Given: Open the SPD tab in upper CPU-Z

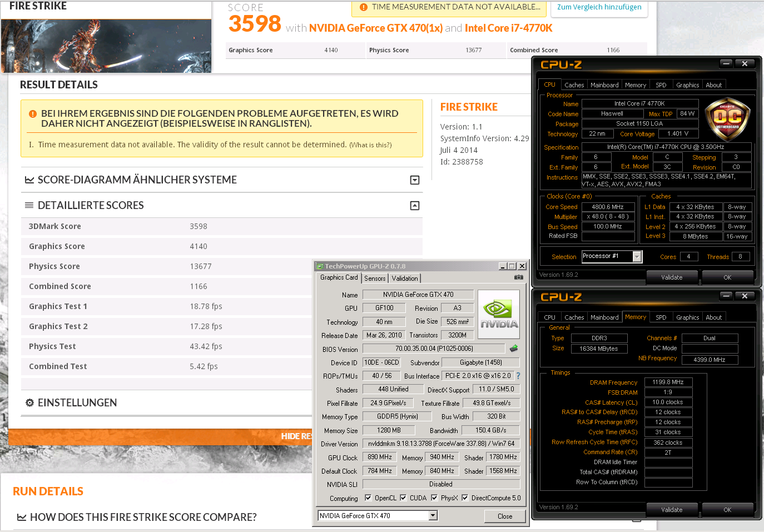Looking at the screenshot, I should point(661,85).
